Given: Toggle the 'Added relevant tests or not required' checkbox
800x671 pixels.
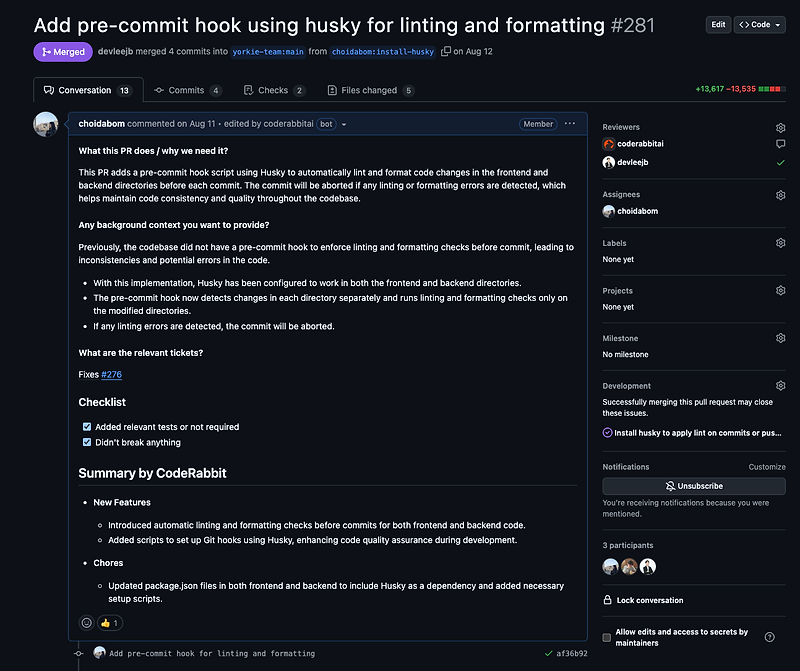Looking at the screenshot, I should tap(86, 426).
